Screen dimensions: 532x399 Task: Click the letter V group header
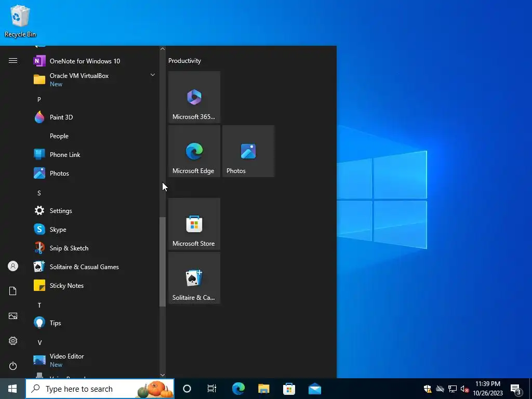[39, 343]
